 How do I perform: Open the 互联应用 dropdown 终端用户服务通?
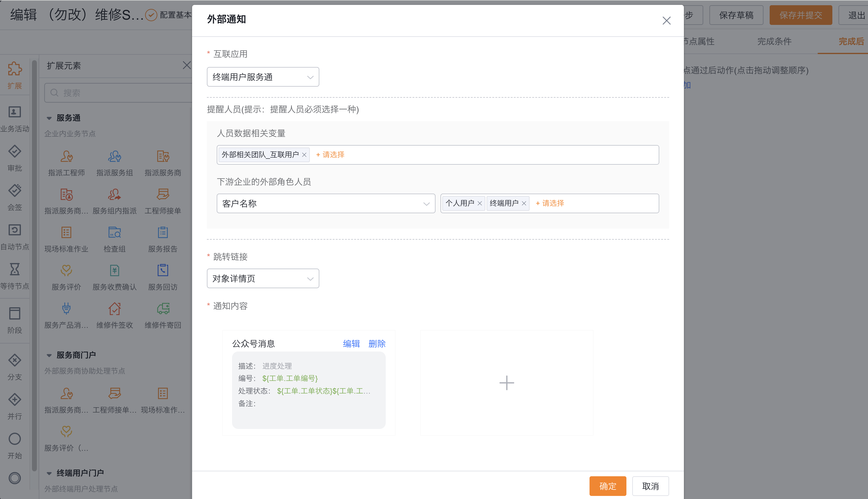click(263, 77)
